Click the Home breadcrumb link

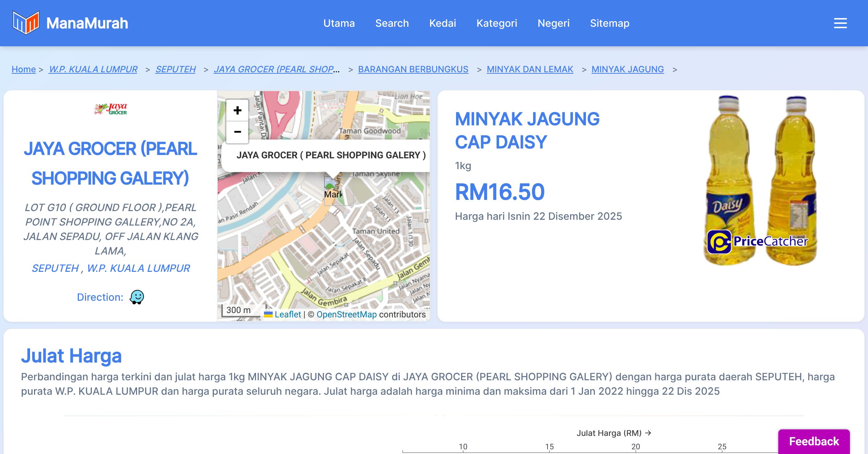(24, 69)
